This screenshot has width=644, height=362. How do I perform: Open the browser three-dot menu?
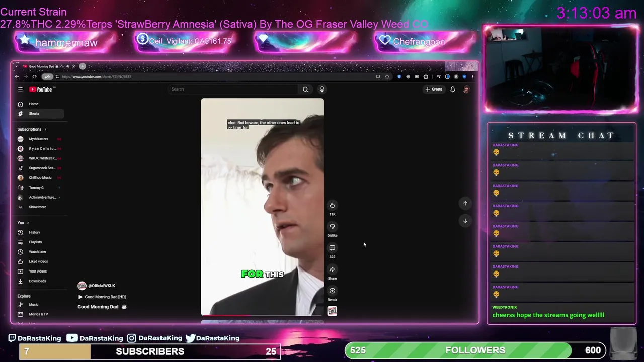point(472,77)
